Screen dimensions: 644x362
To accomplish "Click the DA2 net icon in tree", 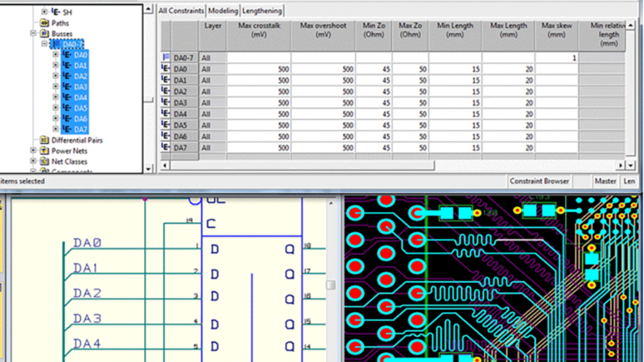I will pos(67,76).
